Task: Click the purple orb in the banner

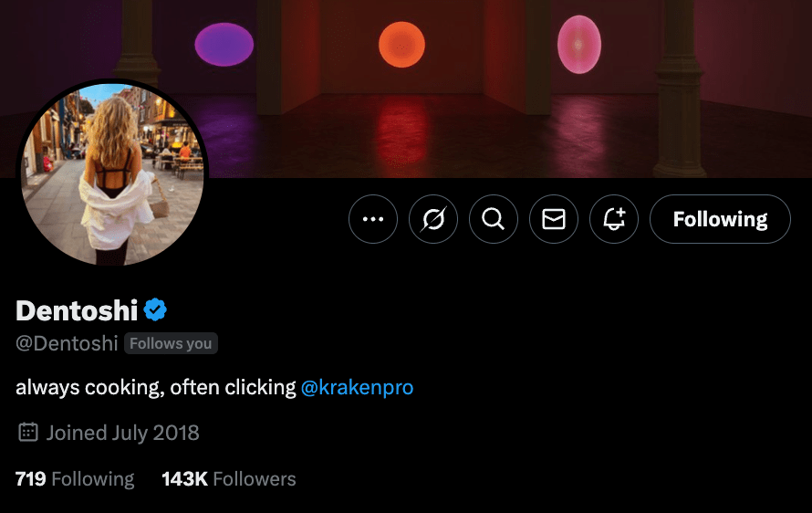Action: tap(224, 44)
